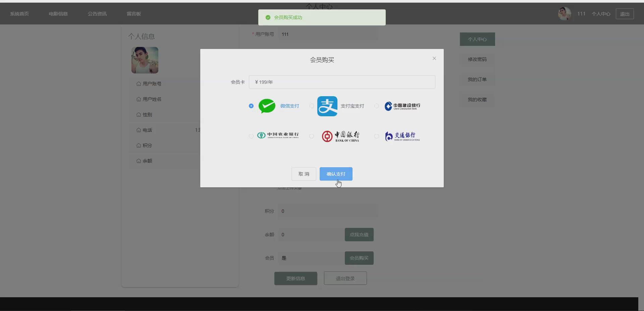
Task: Open the 公告资讯 menu item
Action: (97, 14)
